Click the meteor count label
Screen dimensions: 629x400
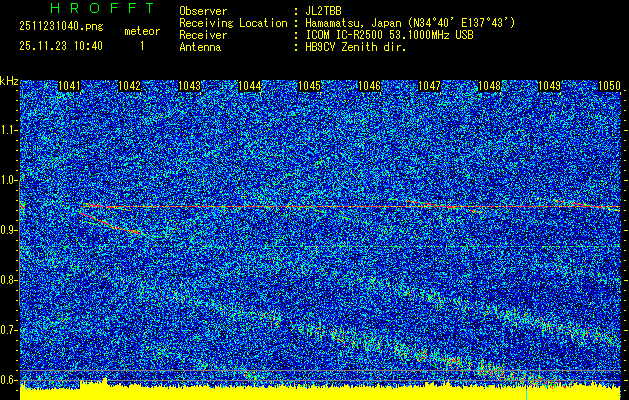click(141, 32)
